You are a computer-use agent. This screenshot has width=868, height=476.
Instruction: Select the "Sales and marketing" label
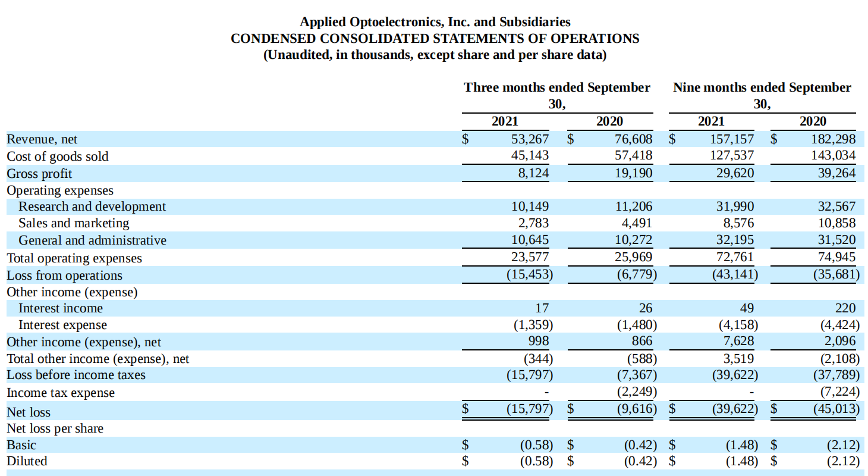74,223
